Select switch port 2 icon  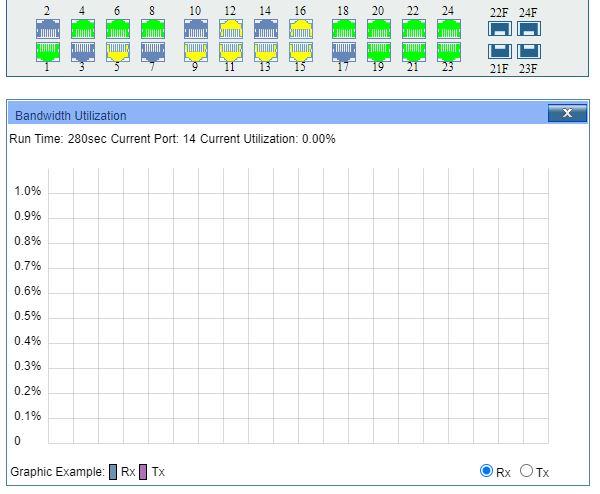48,29
